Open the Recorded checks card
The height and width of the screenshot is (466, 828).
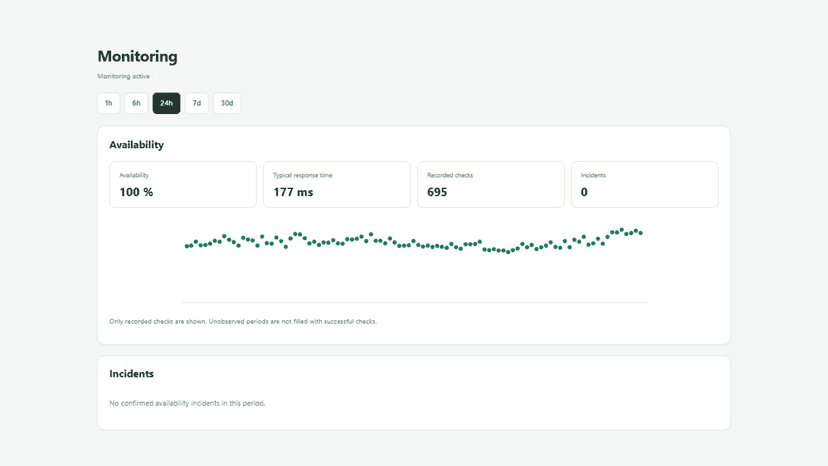click(491, 184)
